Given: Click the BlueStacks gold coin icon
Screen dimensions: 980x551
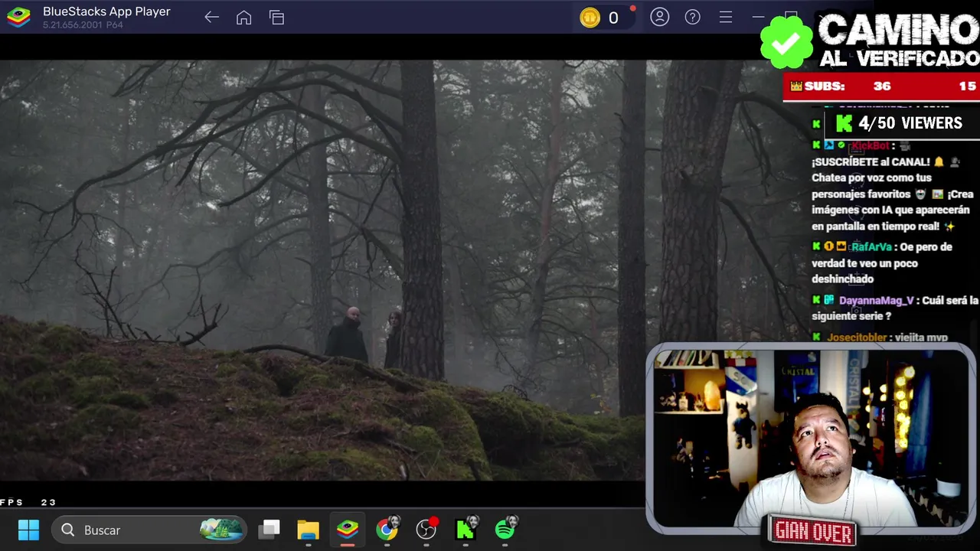Looking at the screenshot, I should [x=590, y=18].
